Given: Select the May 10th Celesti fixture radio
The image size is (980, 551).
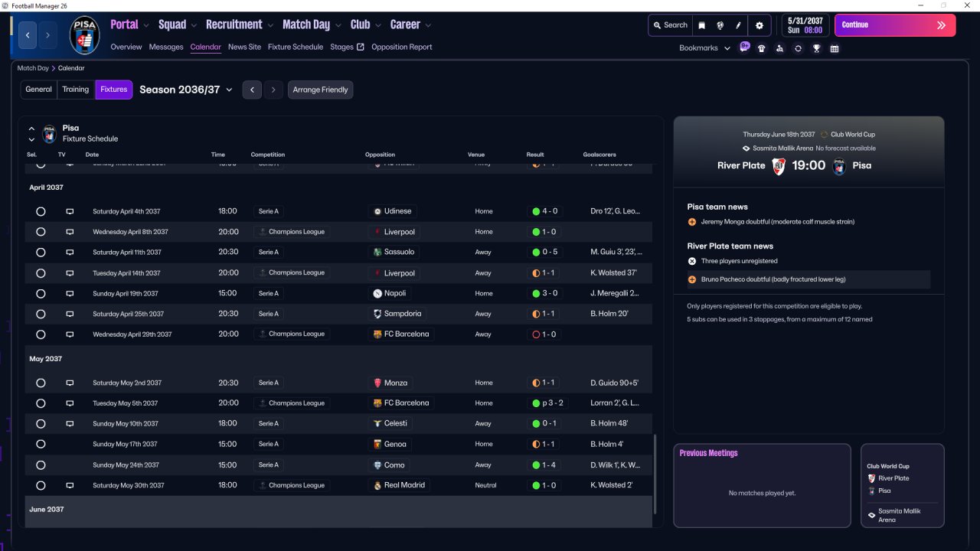Looking at the screenshot, I should [41, 423].
